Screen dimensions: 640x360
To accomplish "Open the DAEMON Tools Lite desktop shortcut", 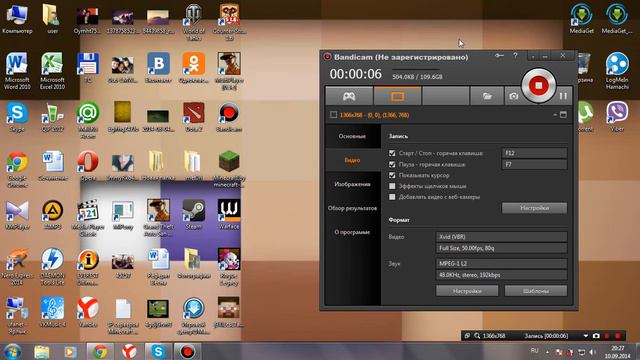I will (x=52, y=267).
